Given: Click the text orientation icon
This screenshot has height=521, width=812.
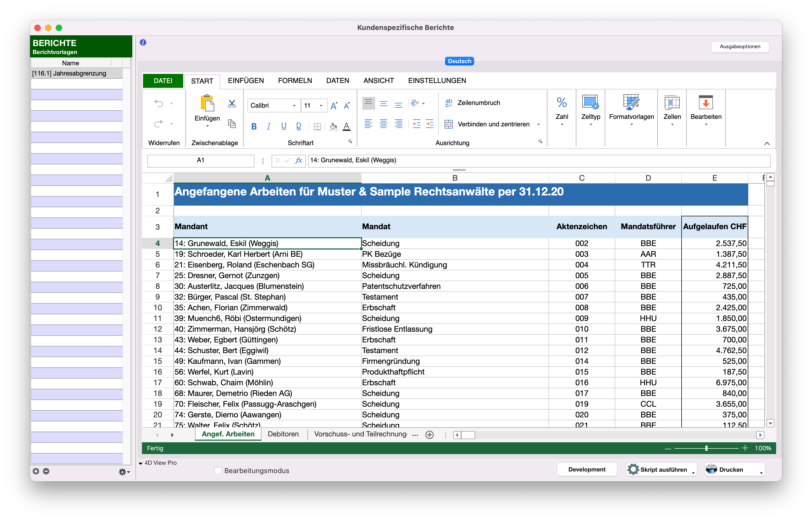Looking at the screenshot, I should pyautogui.click(x=415, y=103).
